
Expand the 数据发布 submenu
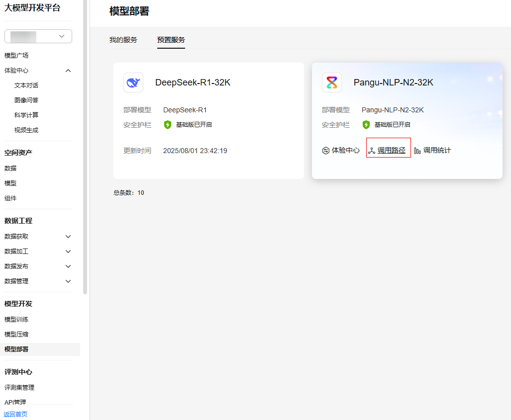(x=68, y=266)
